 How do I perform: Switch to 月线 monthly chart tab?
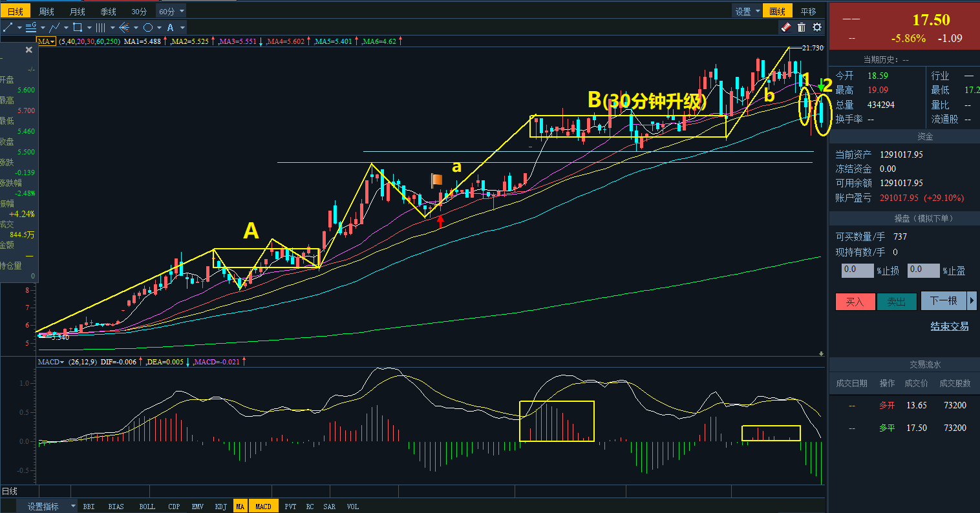click(77, 11)
